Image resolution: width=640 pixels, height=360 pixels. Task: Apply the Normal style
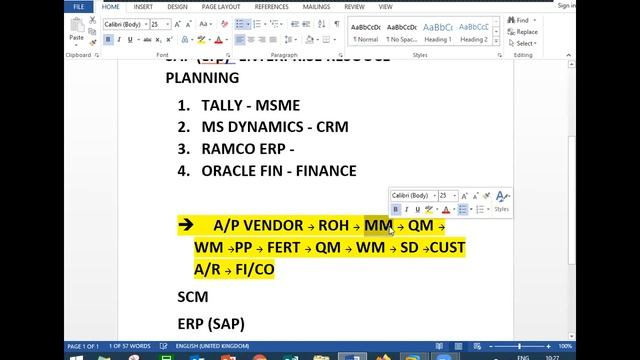click(366, 32)
